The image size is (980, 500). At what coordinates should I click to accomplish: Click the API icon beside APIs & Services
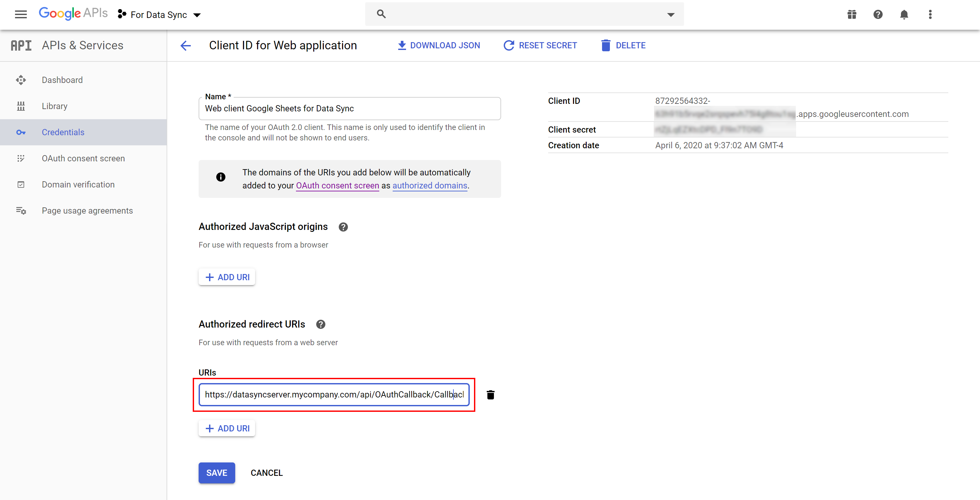pyautogui.click(x=21, y=45)
